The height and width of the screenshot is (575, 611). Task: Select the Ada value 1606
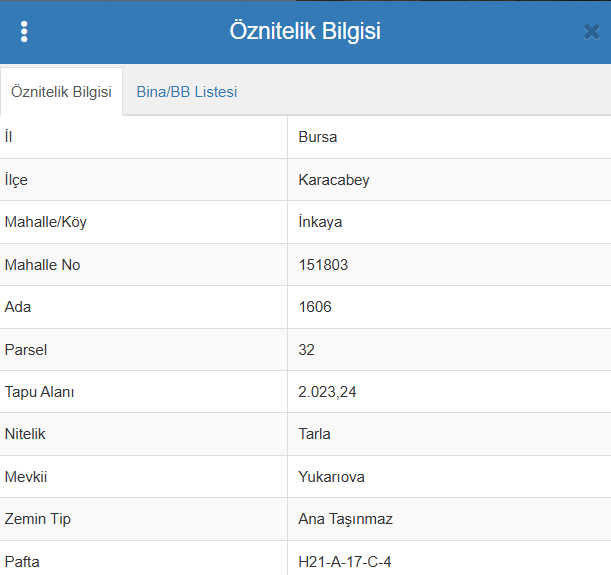(315, 307)
